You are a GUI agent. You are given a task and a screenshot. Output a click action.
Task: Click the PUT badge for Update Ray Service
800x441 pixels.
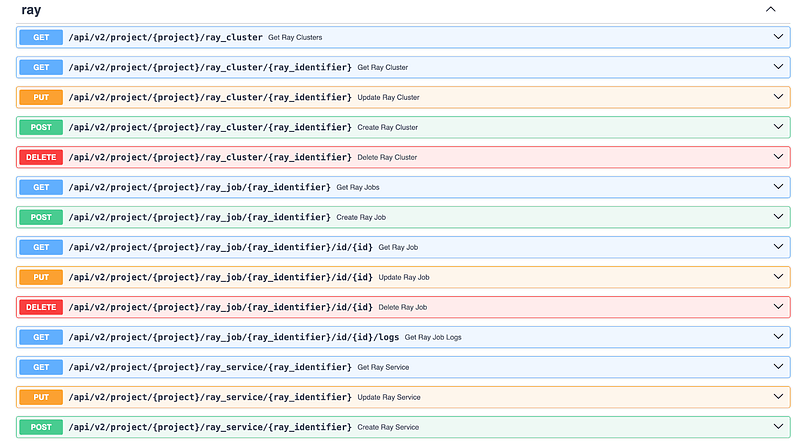pos(41,397)
